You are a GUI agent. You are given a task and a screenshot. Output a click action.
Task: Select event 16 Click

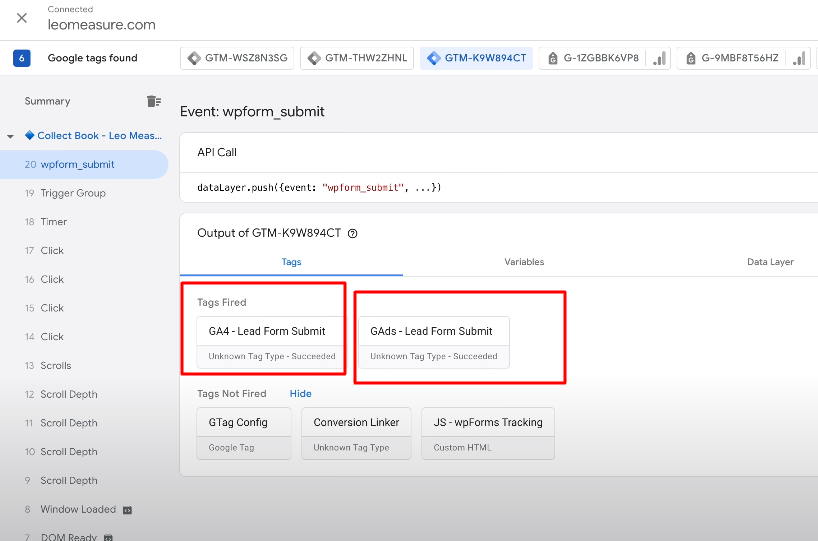83,279
